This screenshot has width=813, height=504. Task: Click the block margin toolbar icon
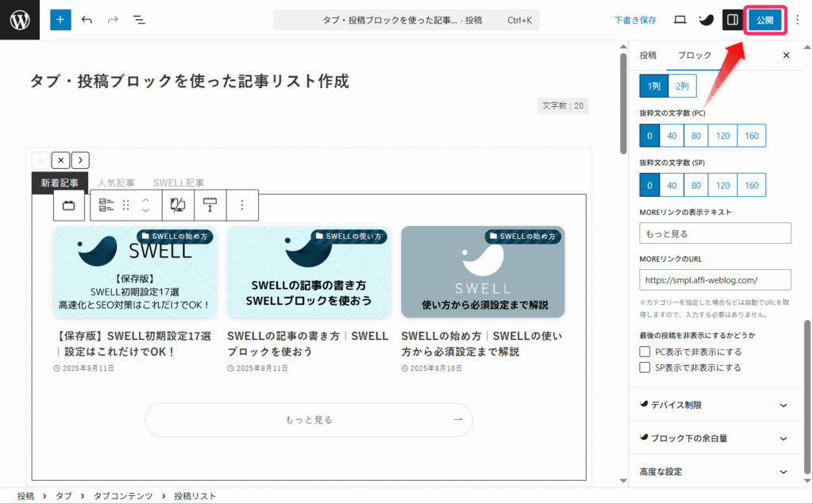[x=210, y=206]
